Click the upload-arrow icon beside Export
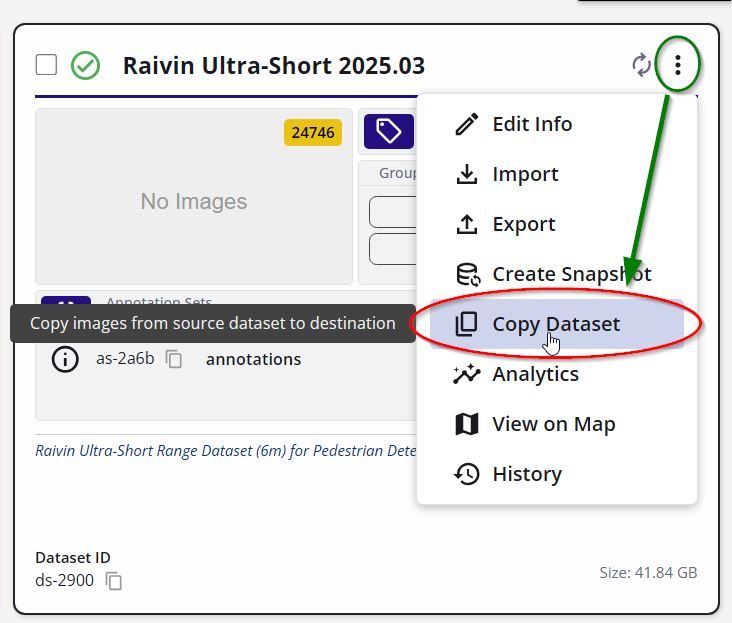The image size is (732, 623). (x=466, y=224)
